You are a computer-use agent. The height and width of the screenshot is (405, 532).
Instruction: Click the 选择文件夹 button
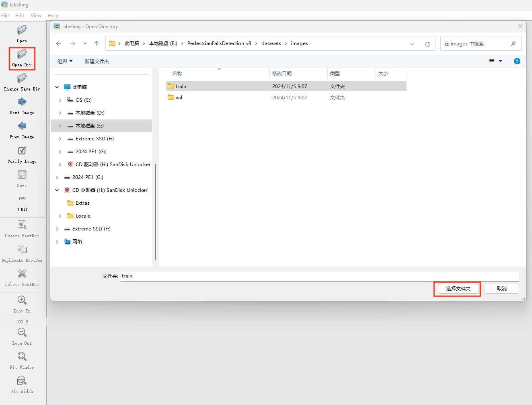(458, 289)
